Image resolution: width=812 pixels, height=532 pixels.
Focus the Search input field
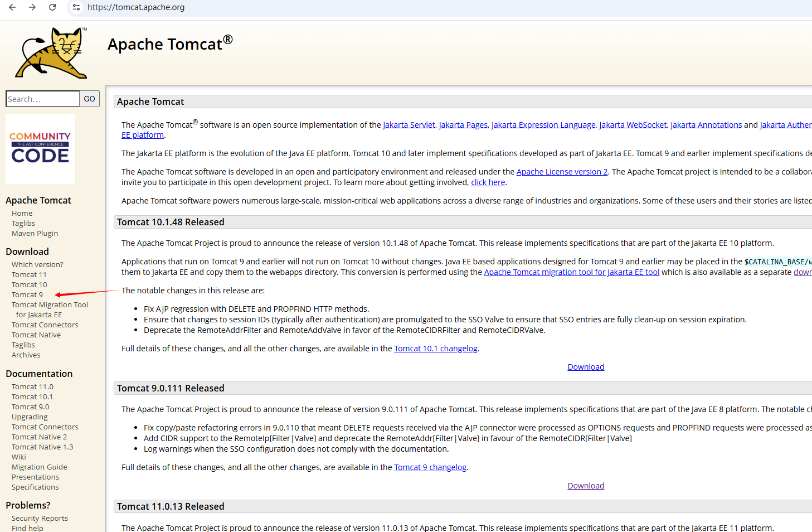click(x=43, y=99)
